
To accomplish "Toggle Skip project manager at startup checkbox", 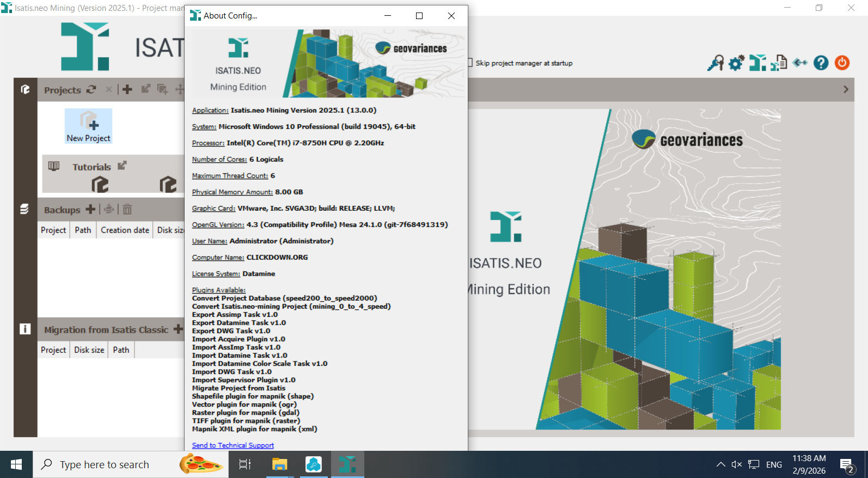I will [x=469, y=63].
